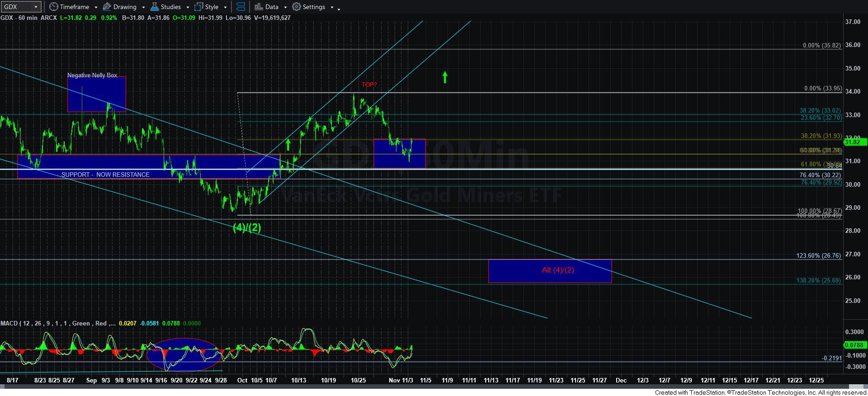The image size is (868, 396).
Task: Expand the Timeframe dropdown arrow
Action: pyautogui.click(x=96, y=7)
